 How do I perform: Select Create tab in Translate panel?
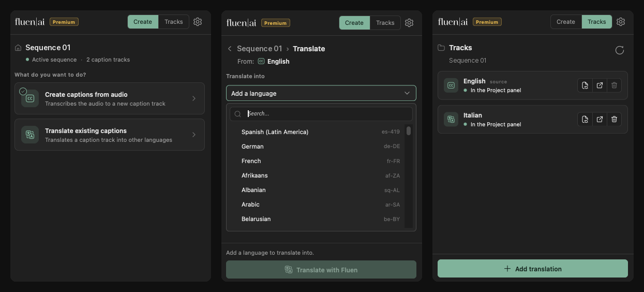pyautogui.click(x=354, y=23)
